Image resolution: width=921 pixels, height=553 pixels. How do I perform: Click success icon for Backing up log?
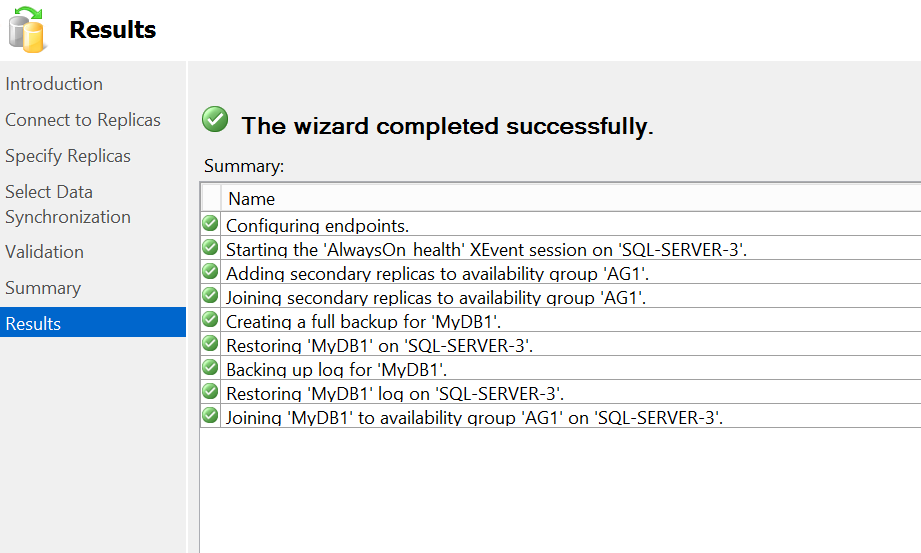coord(210,368)
